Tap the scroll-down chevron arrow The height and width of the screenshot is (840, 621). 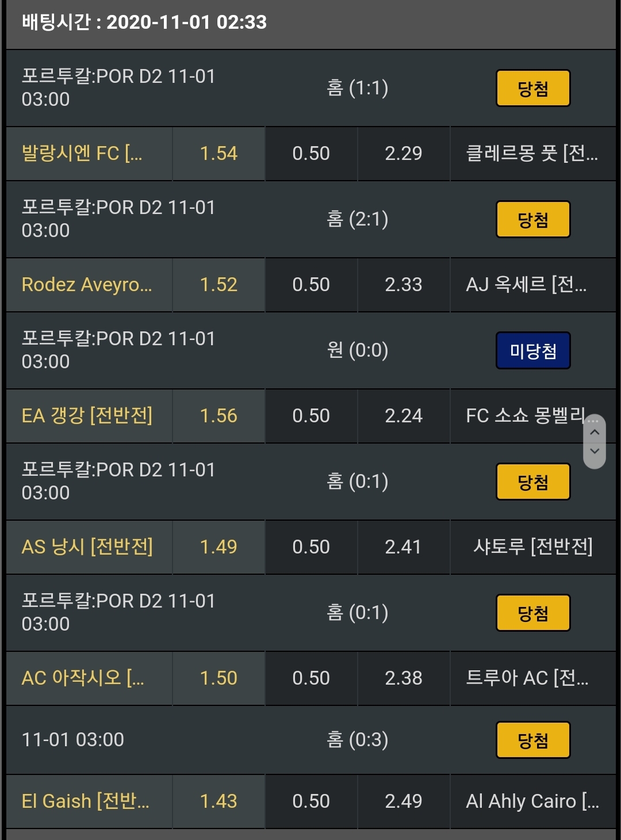pyautogui.click(x=595, y=452)
